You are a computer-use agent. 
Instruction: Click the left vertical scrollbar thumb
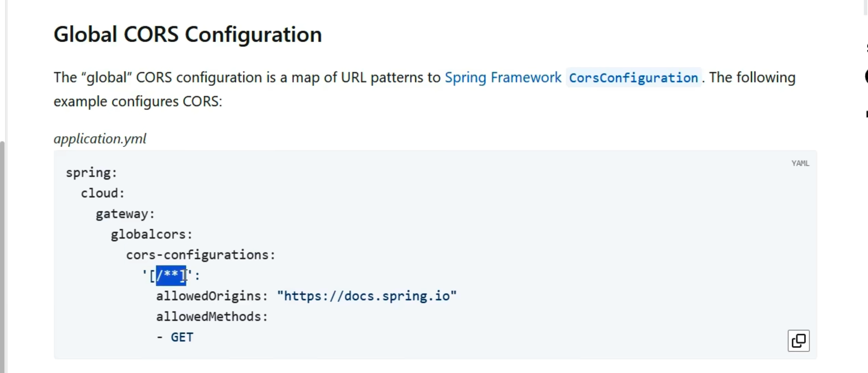pyautogui.click(x=3, y=256)
